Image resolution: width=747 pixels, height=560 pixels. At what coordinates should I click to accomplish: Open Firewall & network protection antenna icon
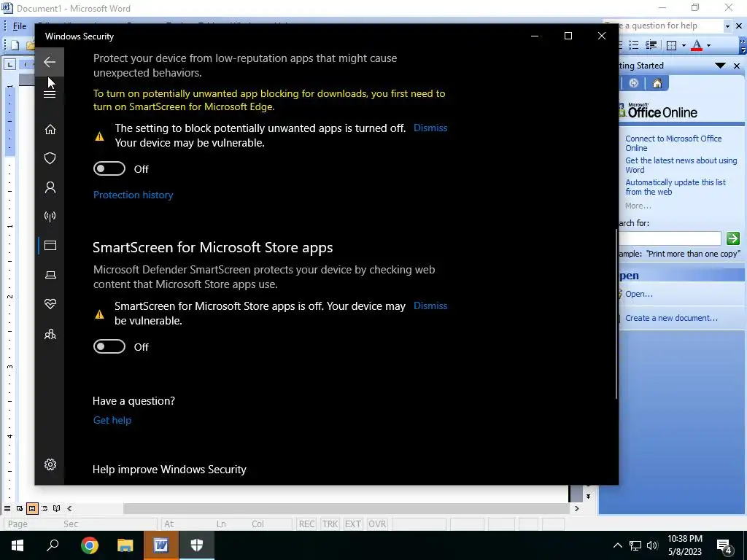50,217
